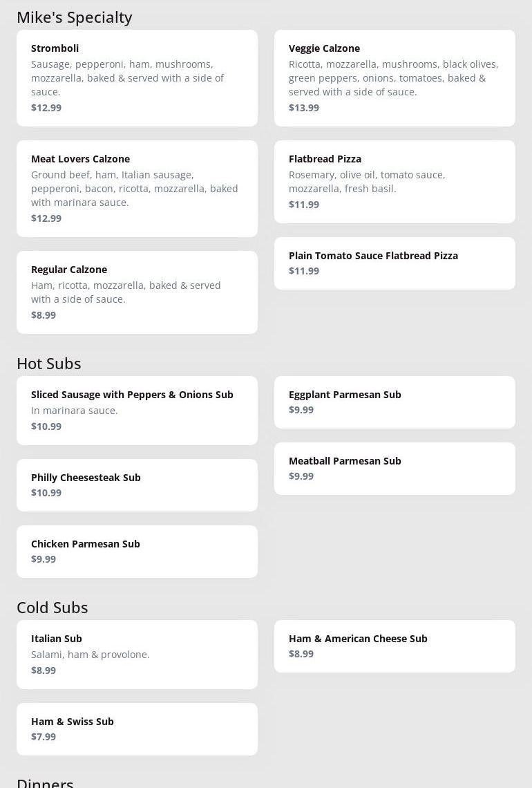
Task: Click the $7.99 price on Ham & Swiss Sub
Action: click(44, 737)
